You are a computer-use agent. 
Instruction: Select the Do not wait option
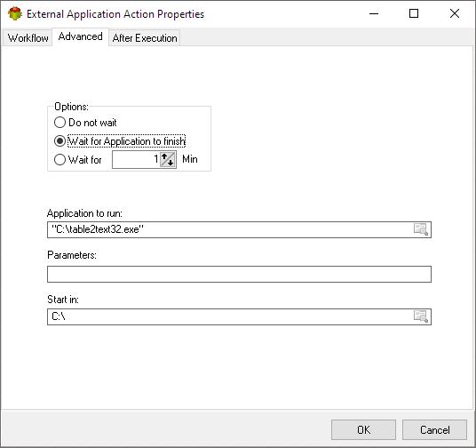[x=59, y=123]
